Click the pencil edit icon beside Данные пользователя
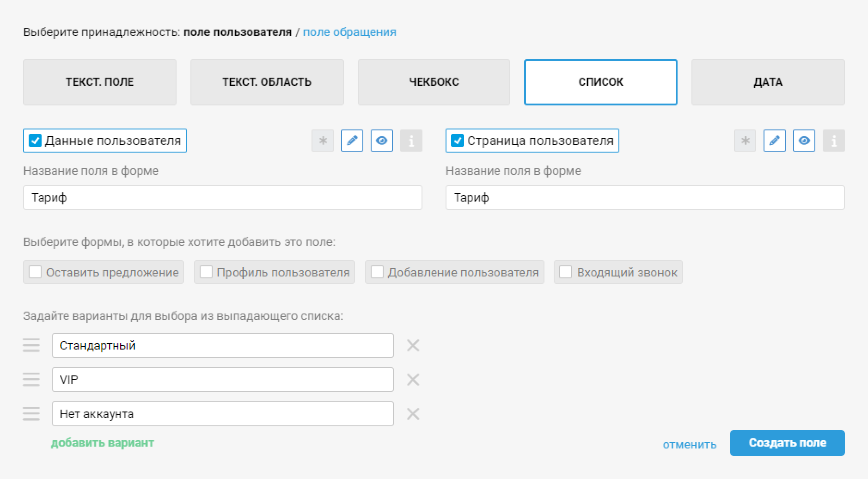Screen dimensions: 868x479 (352, 141)
